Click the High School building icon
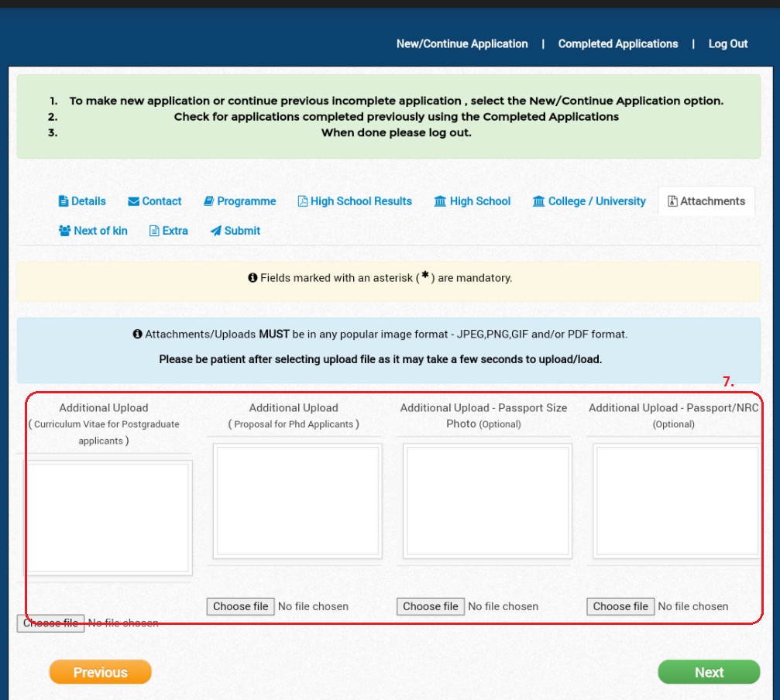This screenshot has height=700, width=780. [440, 201]
